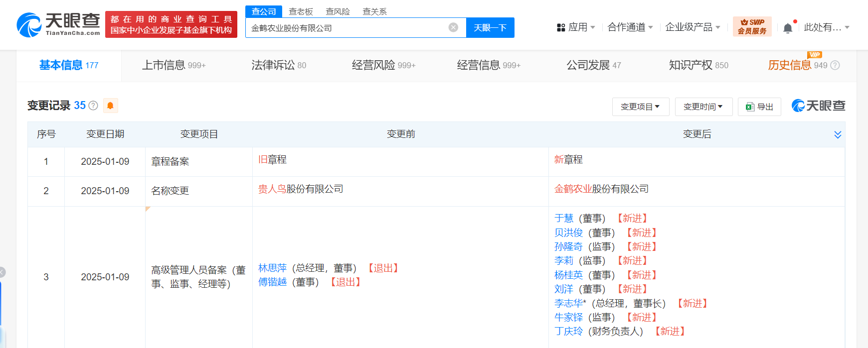Open 刘洋 director link

coord(564,289)
